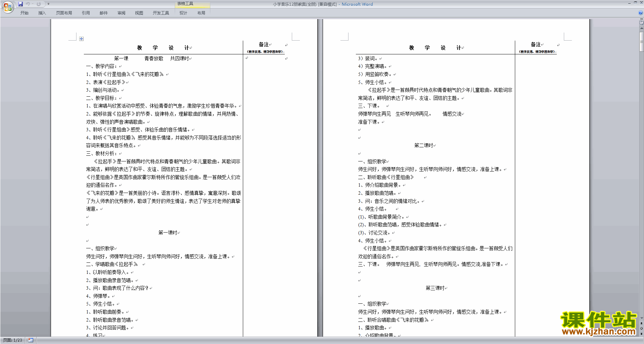Redo the last action

39,4
